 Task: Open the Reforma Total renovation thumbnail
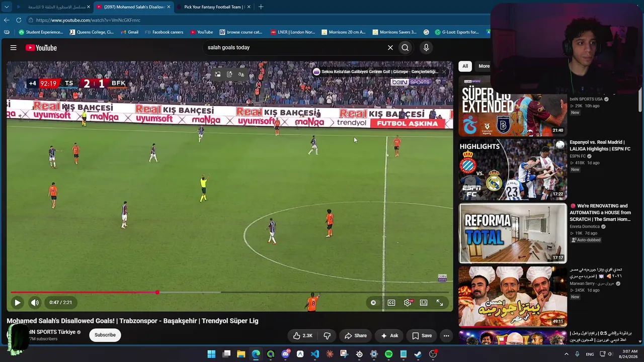[513, 233]
